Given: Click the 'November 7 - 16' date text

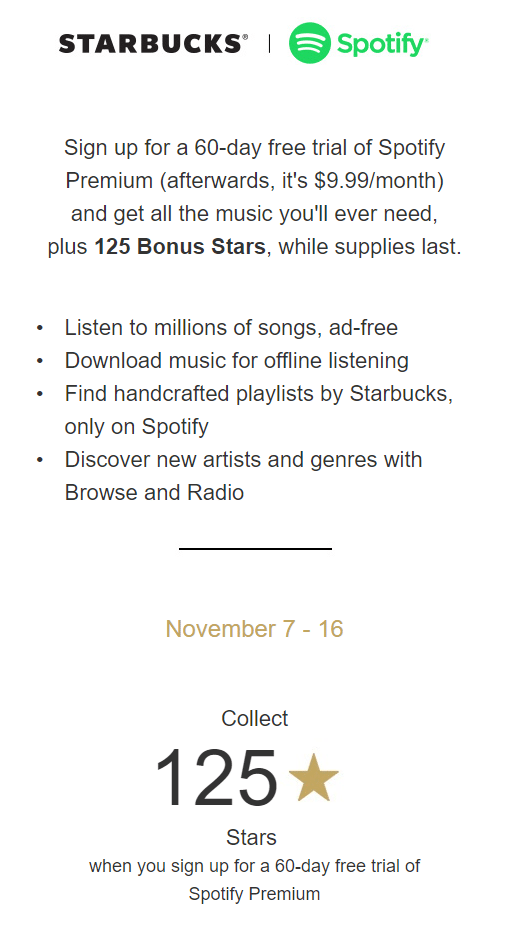Looking at the screenshot, I should pyautogui.click(x=254, y=629).
